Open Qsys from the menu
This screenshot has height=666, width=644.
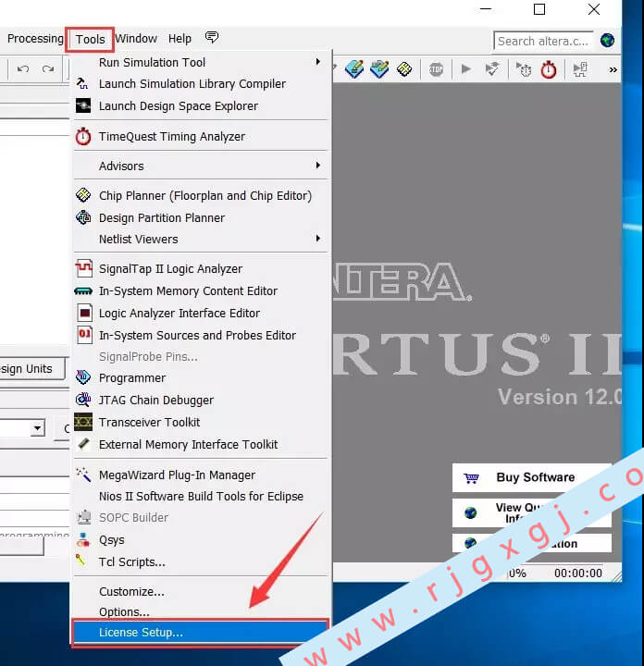coord(201,540)
